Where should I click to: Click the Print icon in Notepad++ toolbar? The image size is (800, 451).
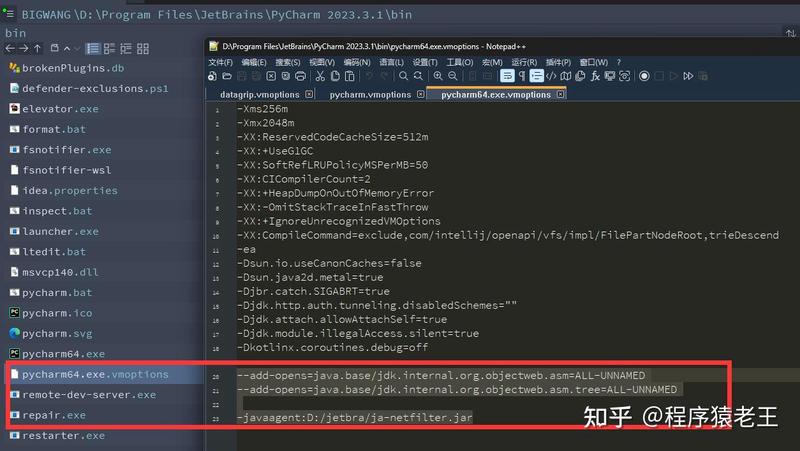[x=301, y=76]
